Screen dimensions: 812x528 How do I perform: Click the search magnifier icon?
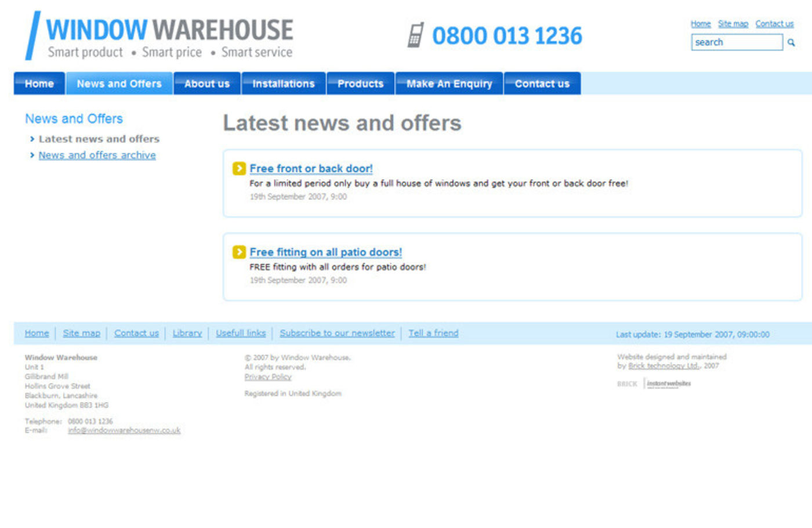pyautogui.click(x=791, y=42)
